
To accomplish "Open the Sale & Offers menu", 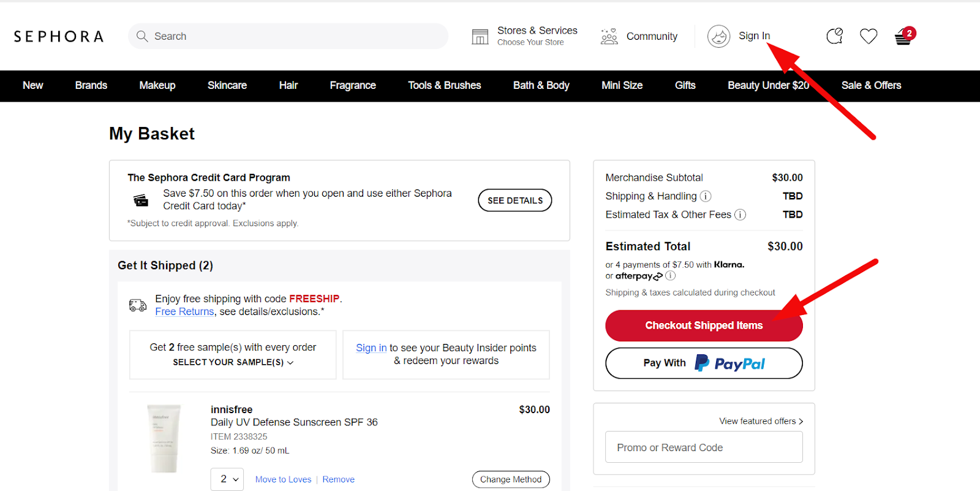I will (x=872, y=85).
